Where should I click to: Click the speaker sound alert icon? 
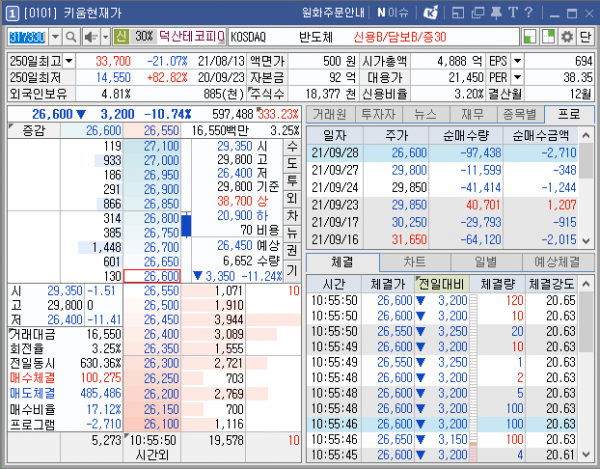click(x=91, y=37)
